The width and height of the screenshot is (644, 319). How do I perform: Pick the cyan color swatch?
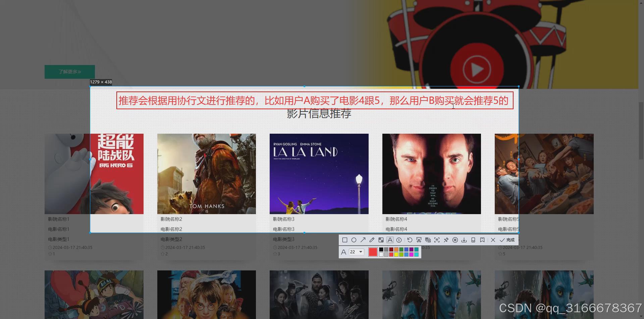pos(416,255)
